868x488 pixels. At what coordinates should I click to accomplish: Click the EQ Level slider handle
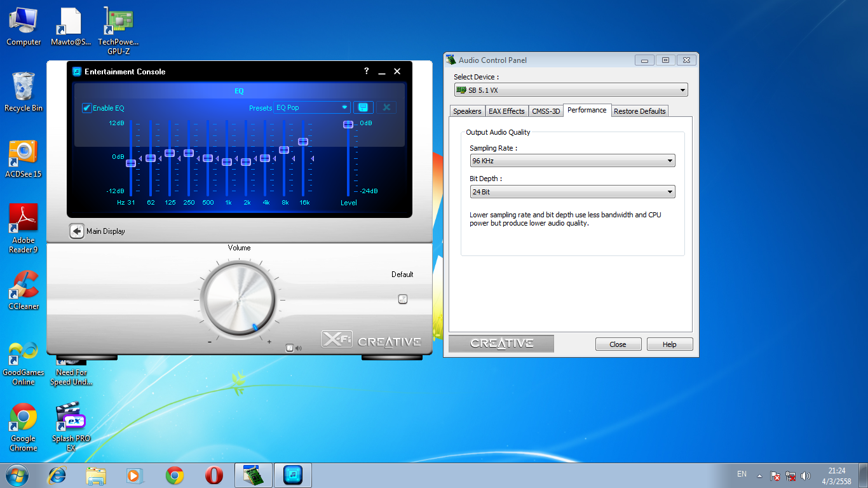[348, 124]
